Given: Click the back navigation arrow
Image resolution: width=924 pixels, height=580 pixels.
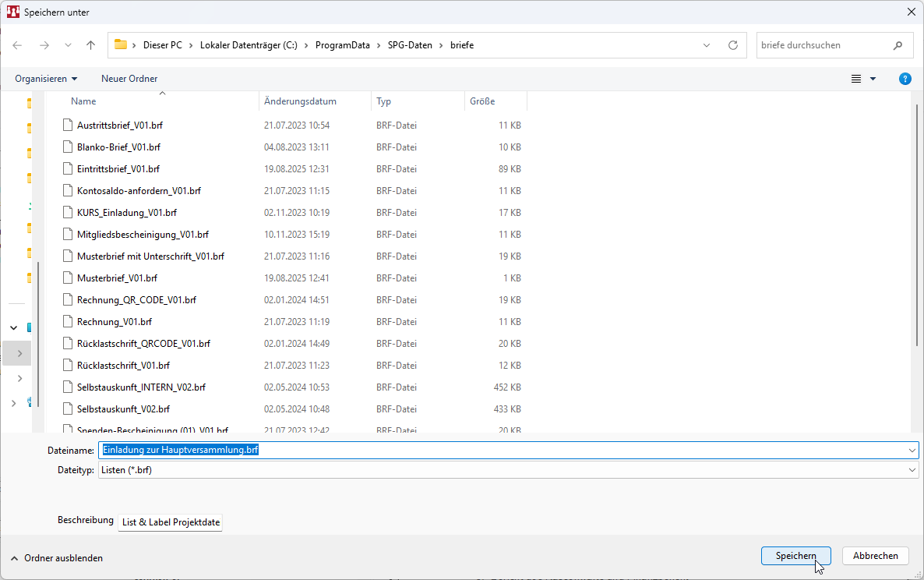Looking at the screenshot, I should (17, 45).
